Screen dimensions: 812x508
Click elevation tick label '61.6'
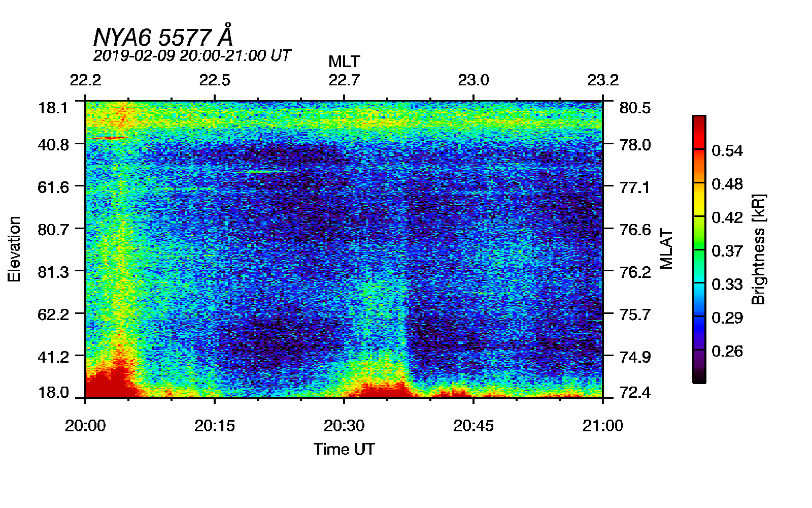[53, 187]
